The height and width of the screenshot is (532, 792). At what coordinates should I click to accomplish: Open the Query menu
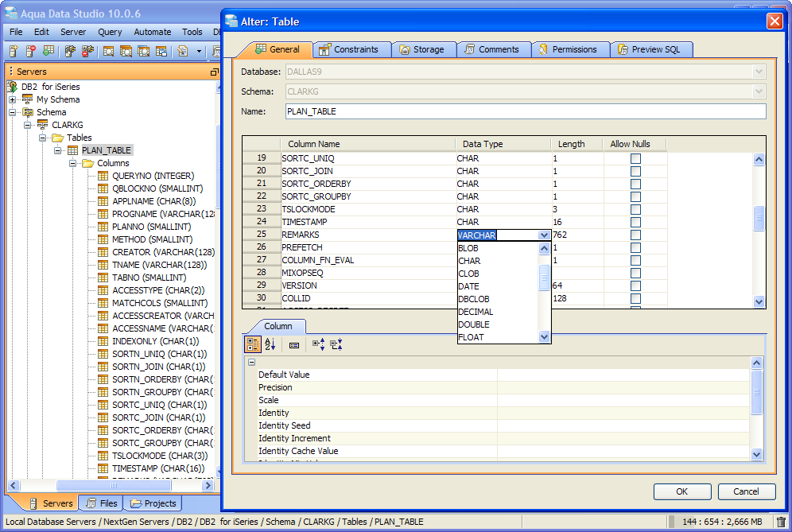110,32
